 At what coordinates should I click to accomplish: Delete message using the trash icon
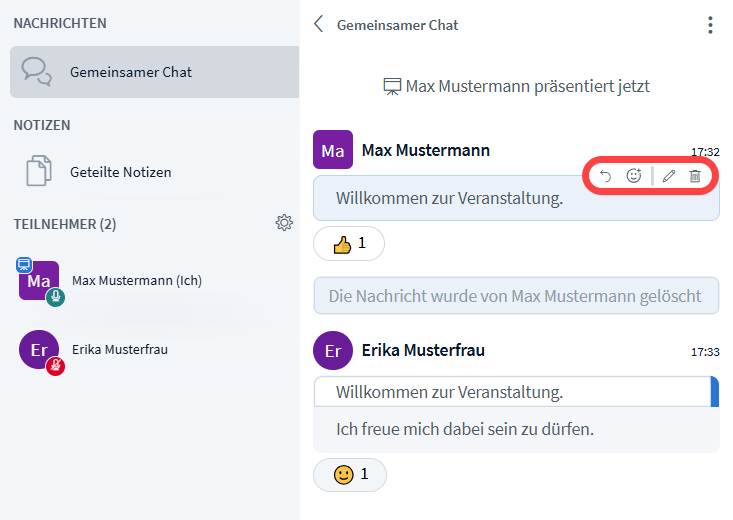pyautogui.click(x=695, y=176)
